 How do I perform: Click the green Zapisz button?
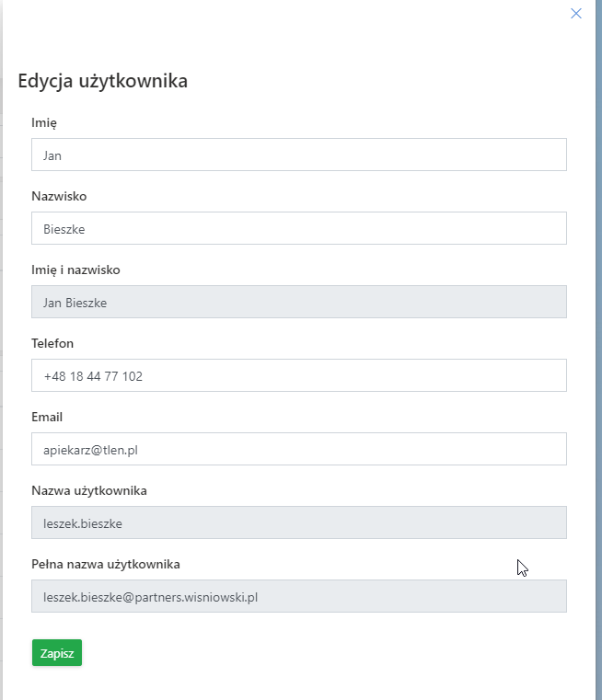[x=57, y=653]
